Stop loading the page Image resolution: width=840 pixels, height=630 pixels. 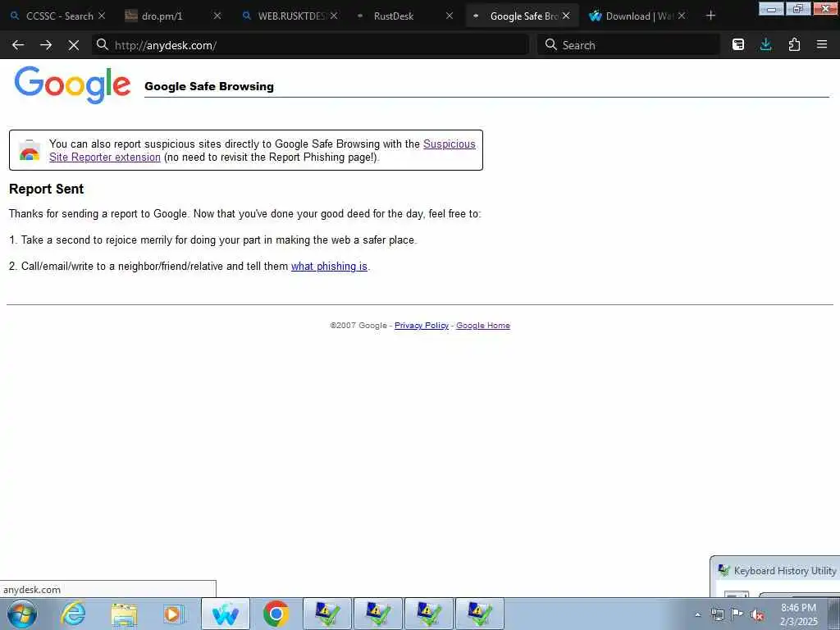74,45
